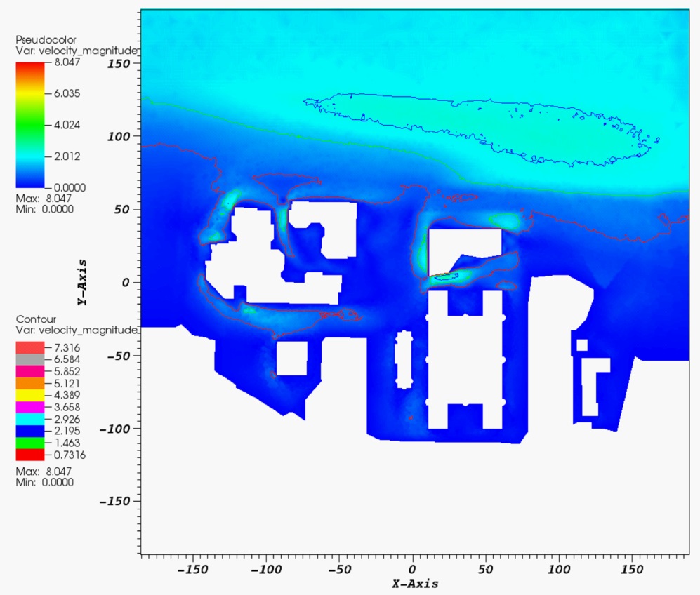This screenshot has height=595, width=700.
Task: Select the pink 5.852 contour swatch
Action: (x=30, y=371)
